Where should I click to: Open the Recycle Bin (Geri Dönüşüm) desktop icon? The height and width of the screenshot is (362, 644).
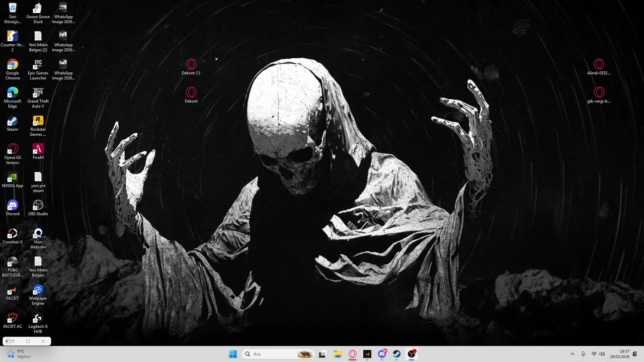(13, 13)
